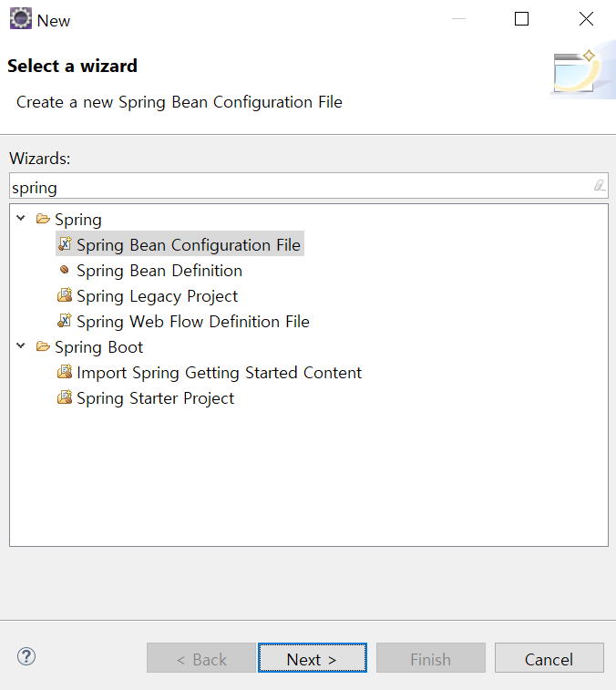The image size is (616, 690).
Task: Select "Spring Web Flow Definition File" entry
Action: (x=193, y=322)
